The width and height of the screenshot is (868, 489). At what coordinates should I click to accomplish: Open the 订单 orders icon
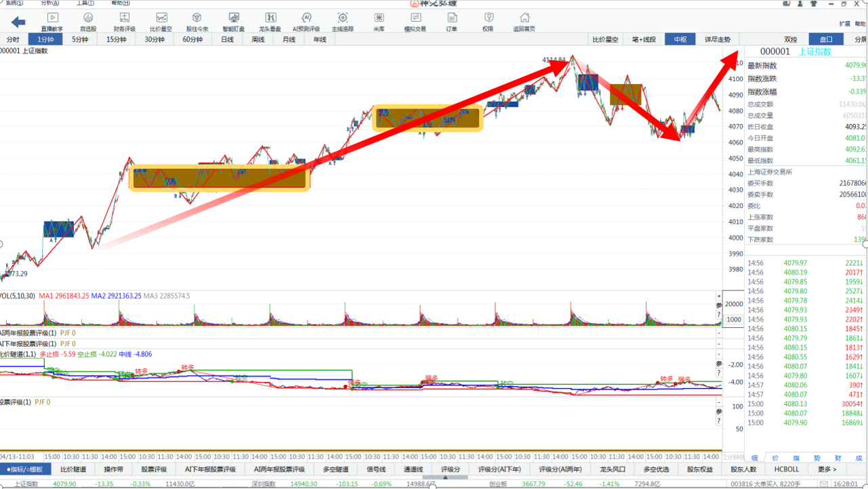(451, 22)
